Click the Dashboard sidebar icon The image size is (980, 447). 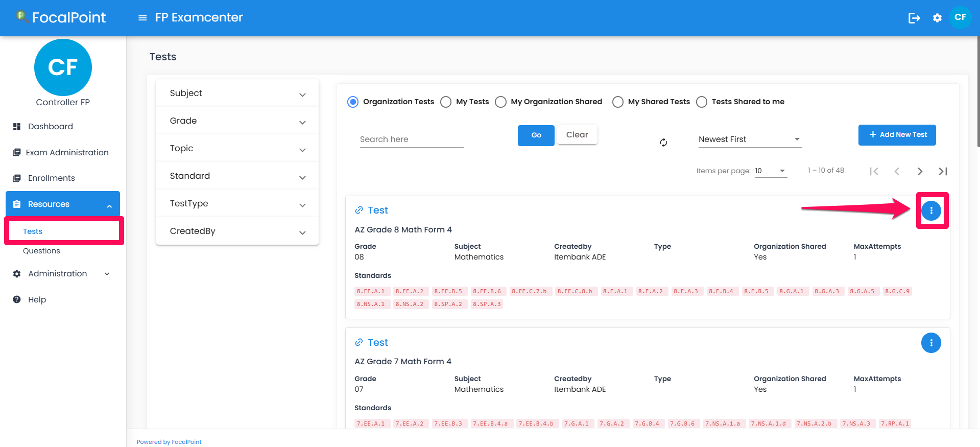(17, 127)
